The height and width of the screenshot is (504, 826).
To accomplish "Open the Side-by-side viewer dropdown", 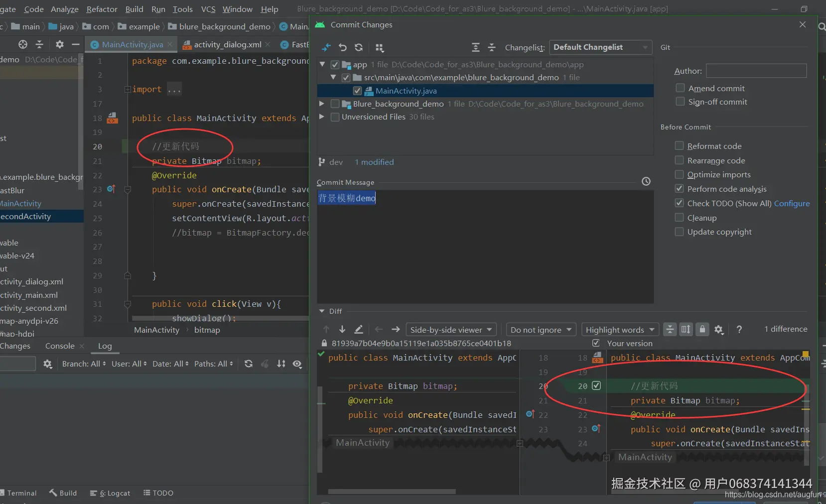I will click(x=451, y=330).
